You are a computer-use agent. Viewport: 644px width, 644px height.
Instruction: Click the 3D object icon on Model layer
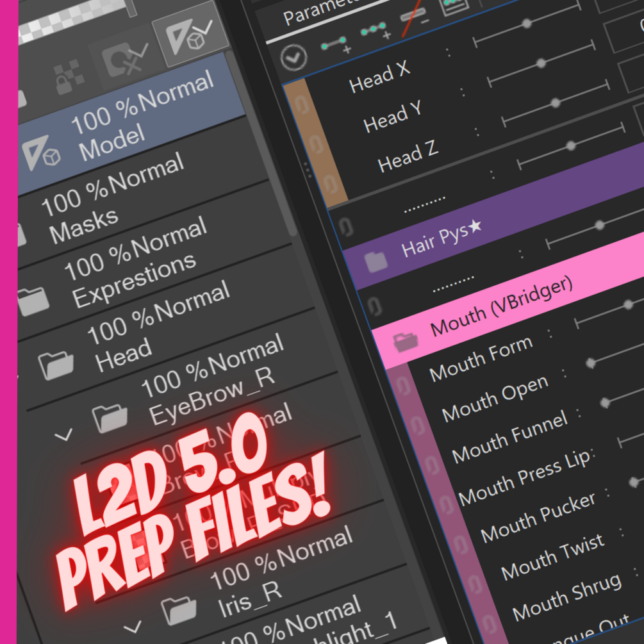tap(41, 152)
